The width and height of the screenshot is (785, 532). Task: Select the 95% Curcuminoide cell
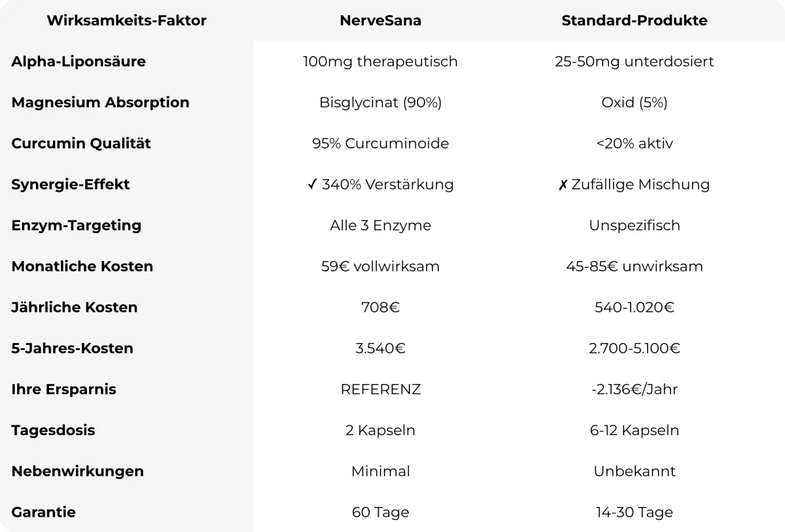[x=381, y=143]
